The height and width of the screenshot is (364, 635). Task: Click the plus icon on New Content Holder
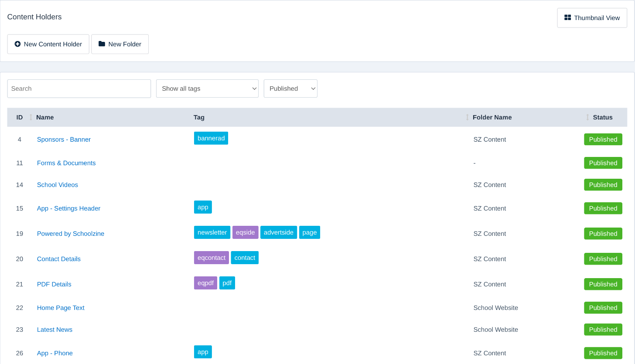click(x=17, y=44)
